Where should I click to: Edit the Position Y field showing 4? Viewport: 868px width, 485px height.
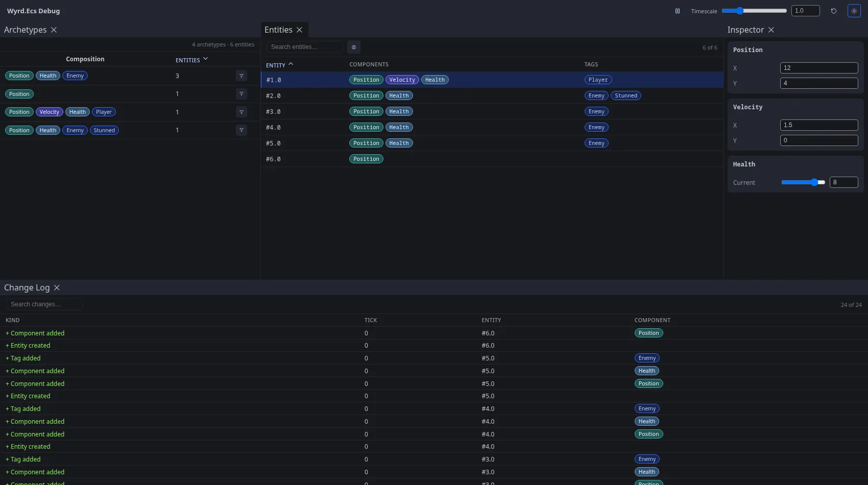point(819,83)
